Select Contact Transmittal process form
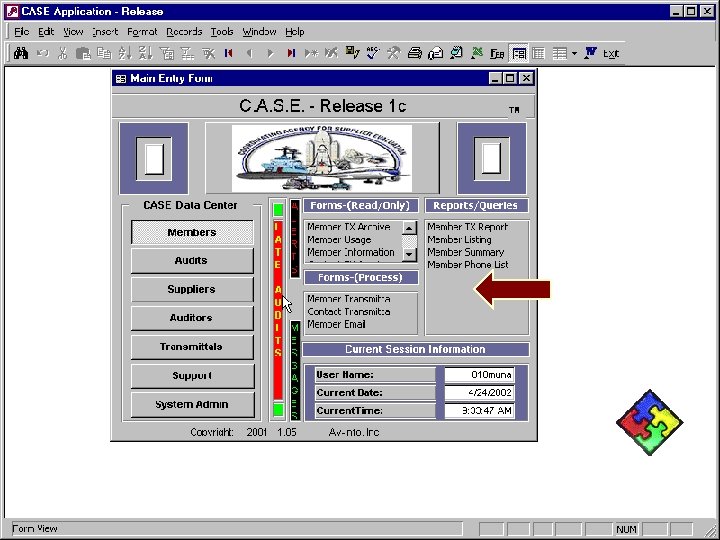 349,312
